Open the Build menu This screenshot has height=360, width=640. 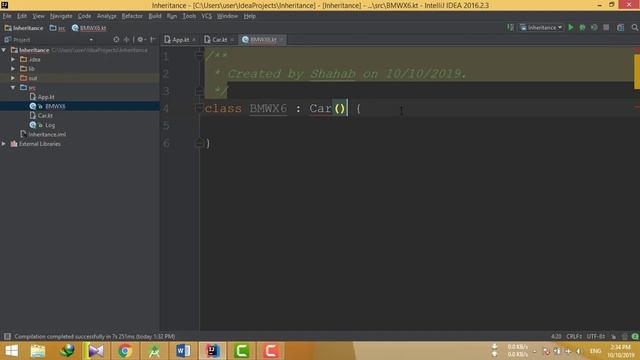pos(155,16)
